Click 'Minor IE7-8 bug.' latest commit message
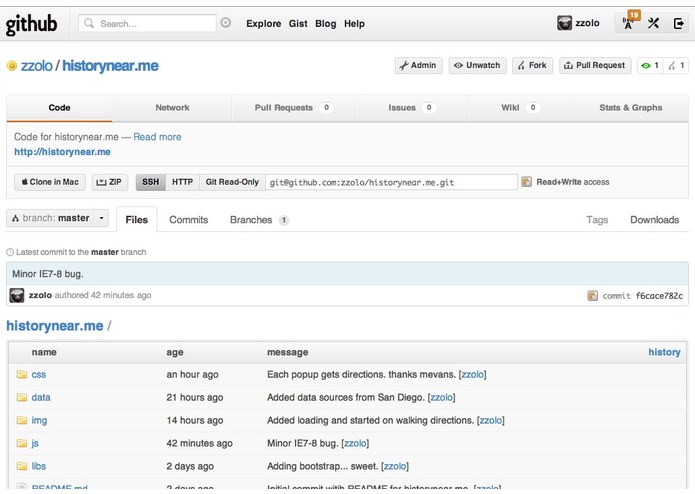Viewport: 695px width, 494px height. 48,274
